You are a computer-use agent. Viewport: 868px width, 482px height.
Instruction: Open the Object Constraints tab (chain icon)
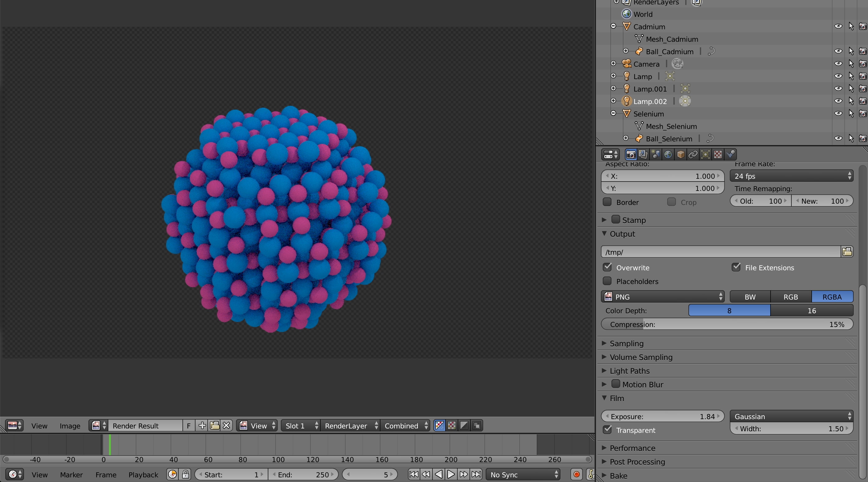point(693,154)
